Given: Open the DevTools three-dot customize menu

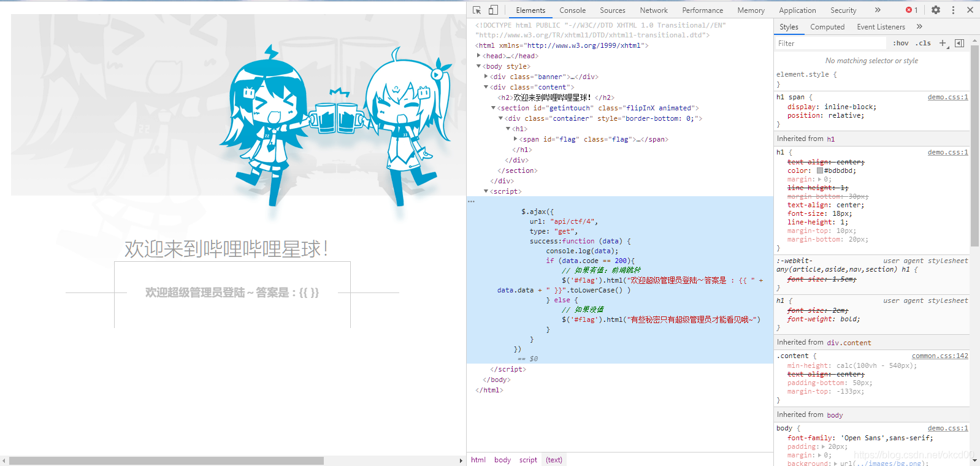Looking at the screenshot, I should (x=953, y=10).
